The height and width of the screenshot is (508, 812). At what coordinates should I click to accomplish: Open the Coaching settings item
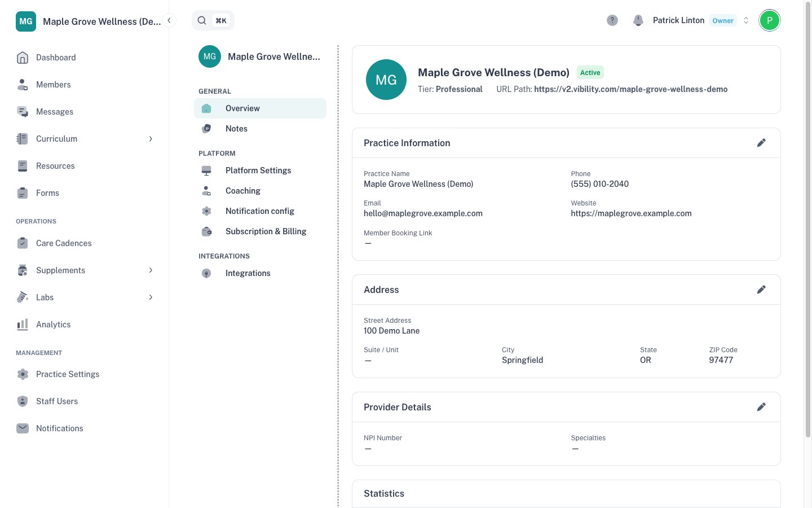pos(260,191)
